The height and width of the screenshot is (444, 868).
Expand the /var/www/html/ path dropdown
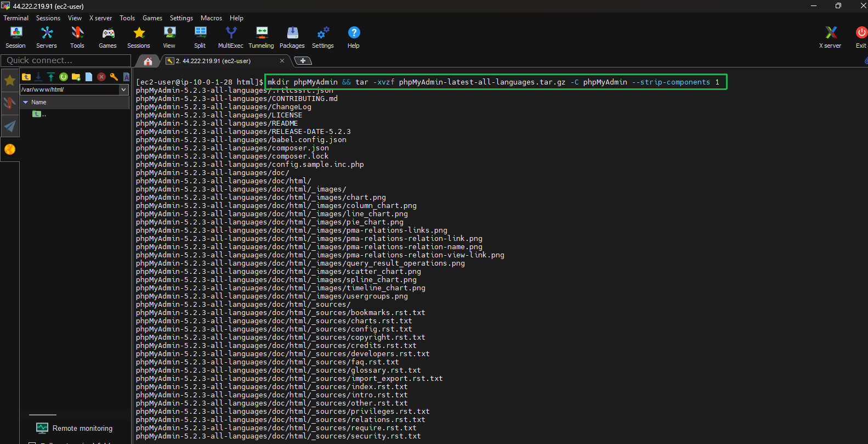pyautogui.click(x=123, y=89)
